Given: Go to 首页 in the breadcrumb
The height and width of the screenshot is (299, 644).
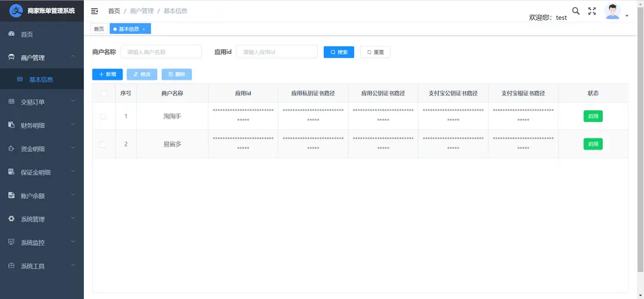Looking at the screenshot, I should (114, 11).
